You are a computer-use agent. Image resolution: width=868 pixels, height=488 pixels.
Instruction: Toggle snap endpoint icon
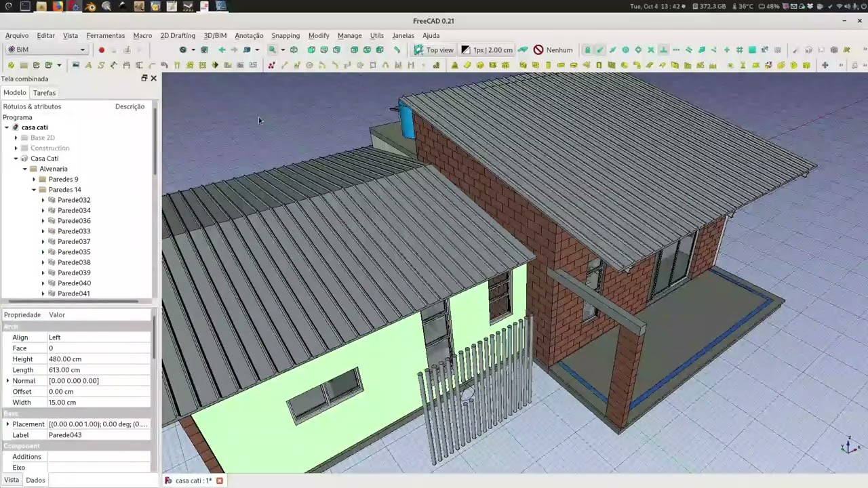pos(600,49)
